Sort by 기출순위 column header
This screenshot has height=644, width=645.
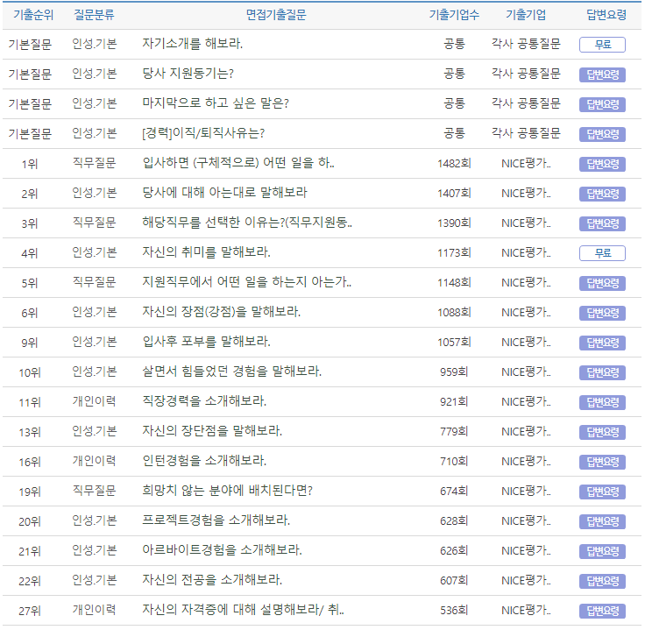click(30, 15)
